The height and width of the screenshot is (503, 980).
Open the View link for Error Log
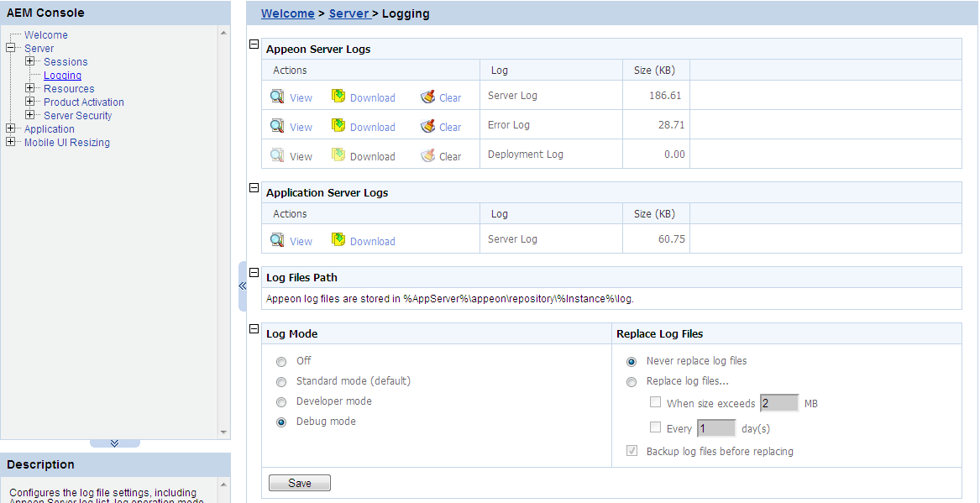point(301,128)
